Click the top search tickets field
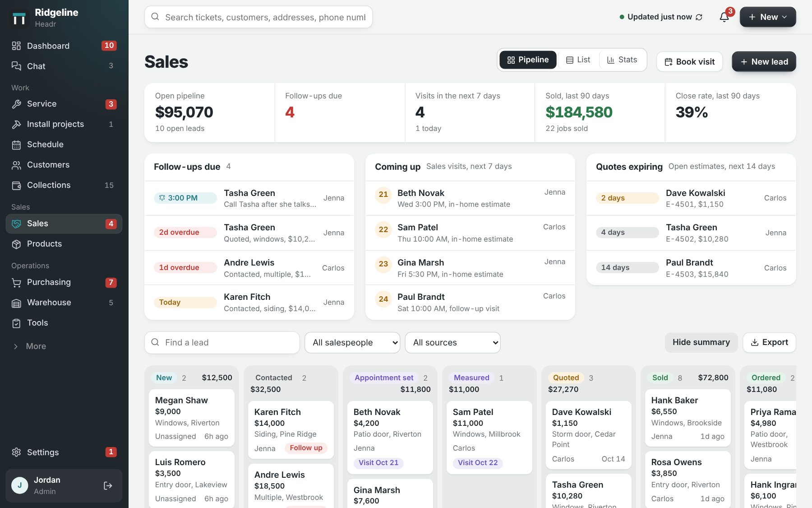The height and width of the screenshot is (508, 812). tap(258, 17)
